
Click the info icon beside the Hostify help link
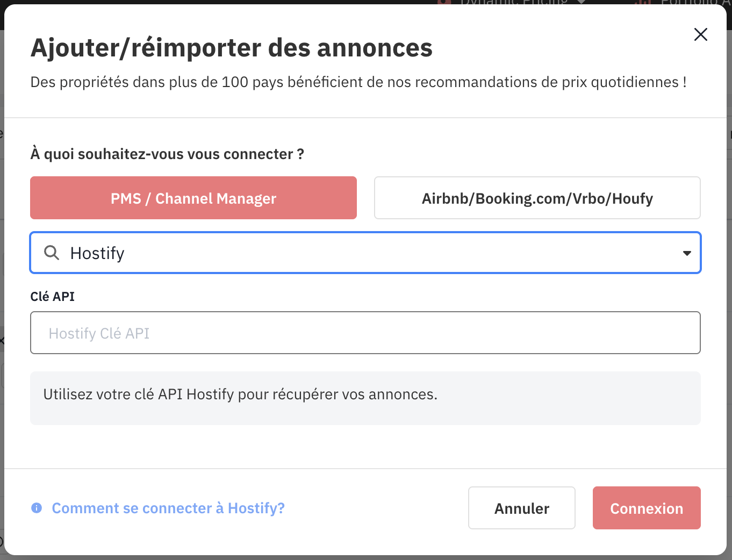37,508
